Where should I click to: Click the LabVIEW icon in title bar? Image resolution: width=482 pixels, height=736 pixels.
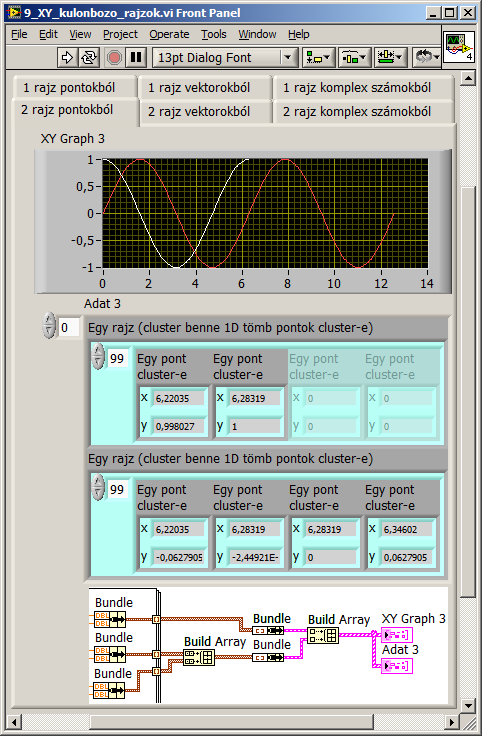point(13,13)
